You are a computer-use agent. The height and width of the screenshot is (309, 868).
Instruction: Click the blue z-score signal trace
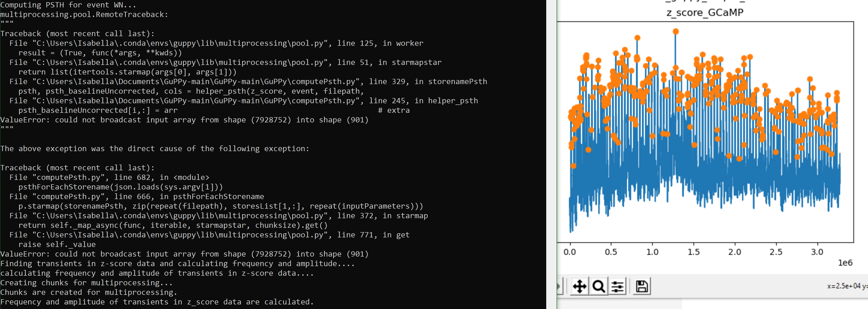tap(708, 185)
